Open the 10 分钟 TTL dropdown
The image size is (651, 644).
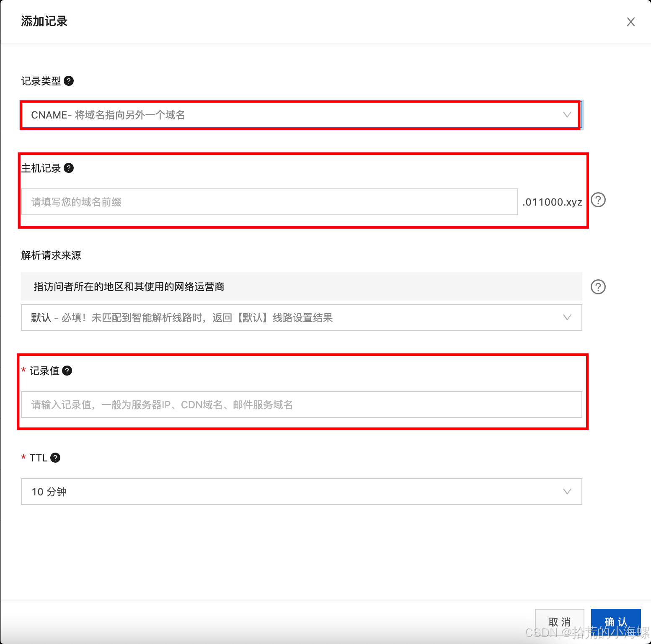pos(301,492)
